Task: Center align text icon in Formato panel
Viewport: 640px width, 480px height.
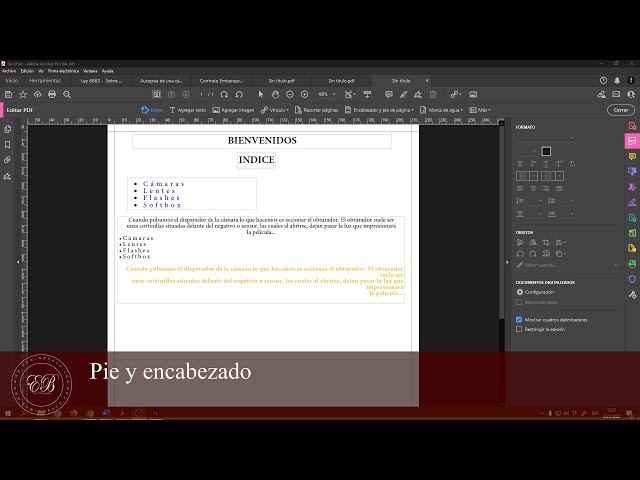Action: point(533,189)
